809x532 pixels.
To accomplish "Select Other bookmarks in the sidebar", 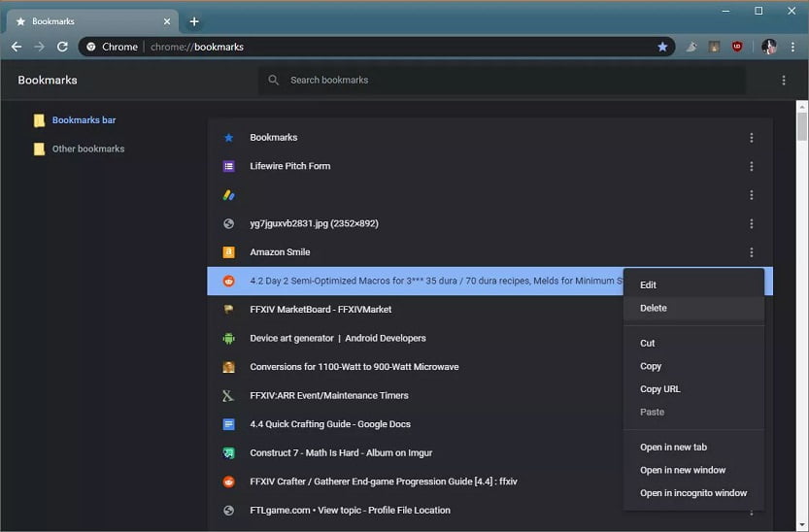I will point(88,149).
